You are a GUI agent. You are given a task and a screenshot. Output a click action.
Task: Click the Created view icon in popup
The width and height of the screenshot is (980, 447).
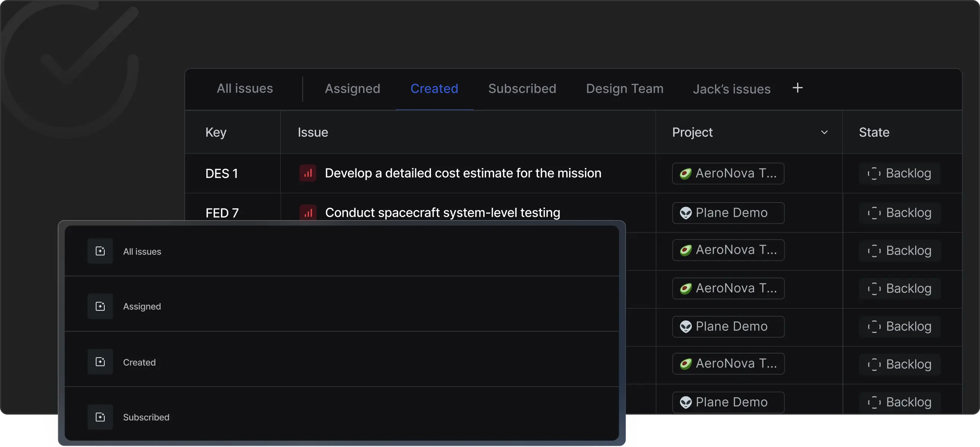[100, 362]
